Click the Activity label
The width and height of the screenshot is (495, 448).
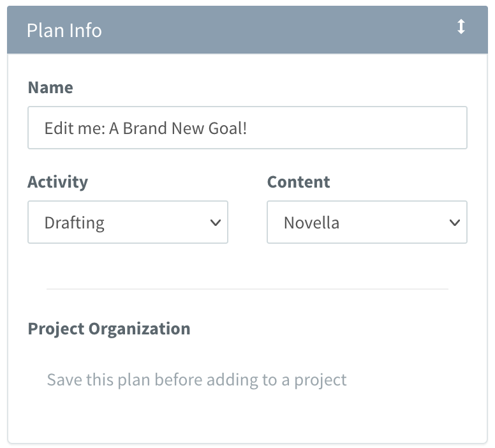pos(58,183)
